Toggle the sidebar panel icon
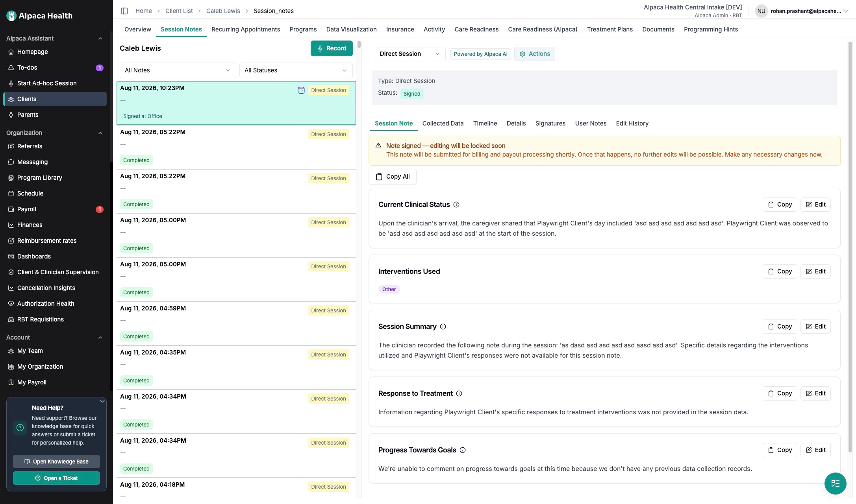The image size is (856, 504). point(124,11)
